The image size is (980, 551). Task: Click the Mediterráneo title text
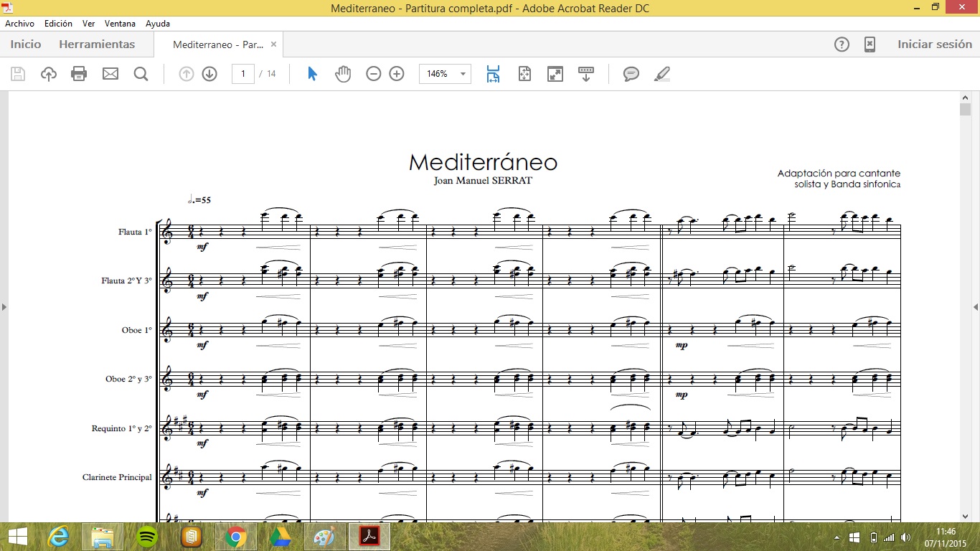coord(483,162)
